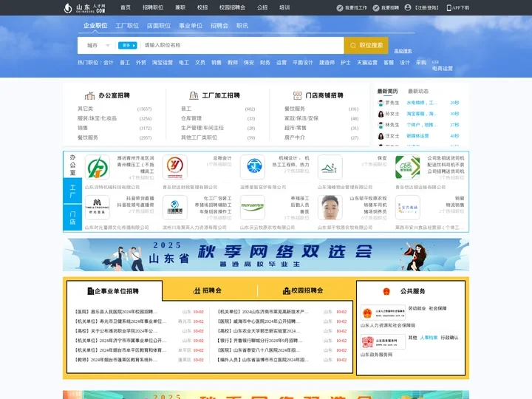
Task: Click the blue 更多 button in search bar
Action: [127, 46]
